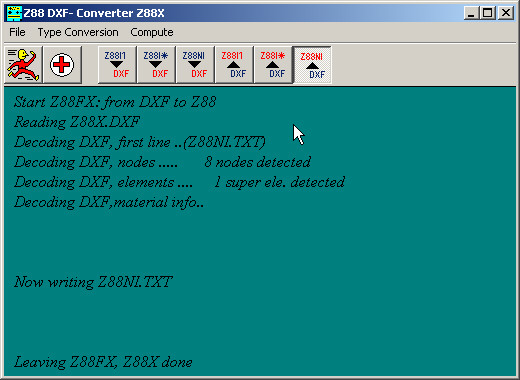Maximize the Z88X converter window
The image size is (520, 380).
488,13
